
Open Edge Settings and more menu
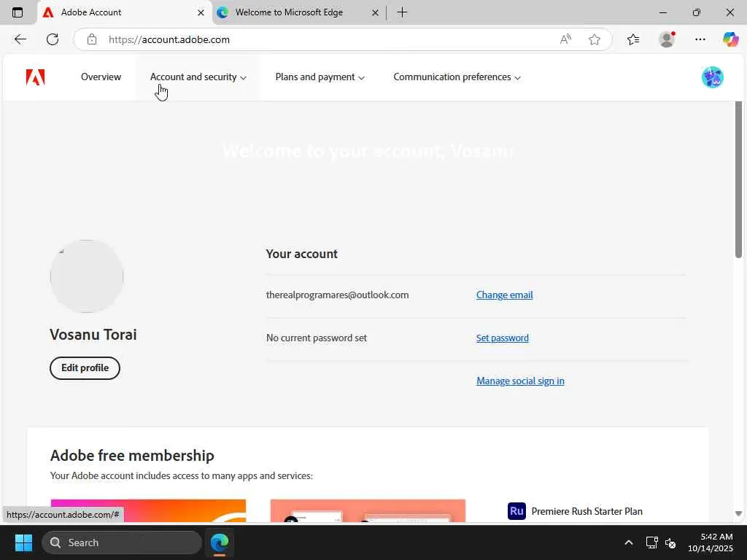[700, 39]
